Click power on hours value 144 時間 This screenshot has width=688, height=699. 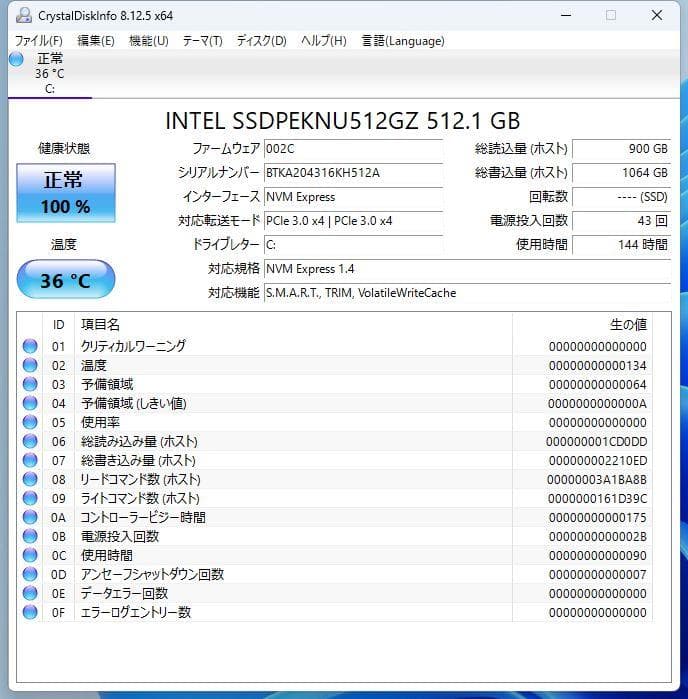tap(621, 245)
